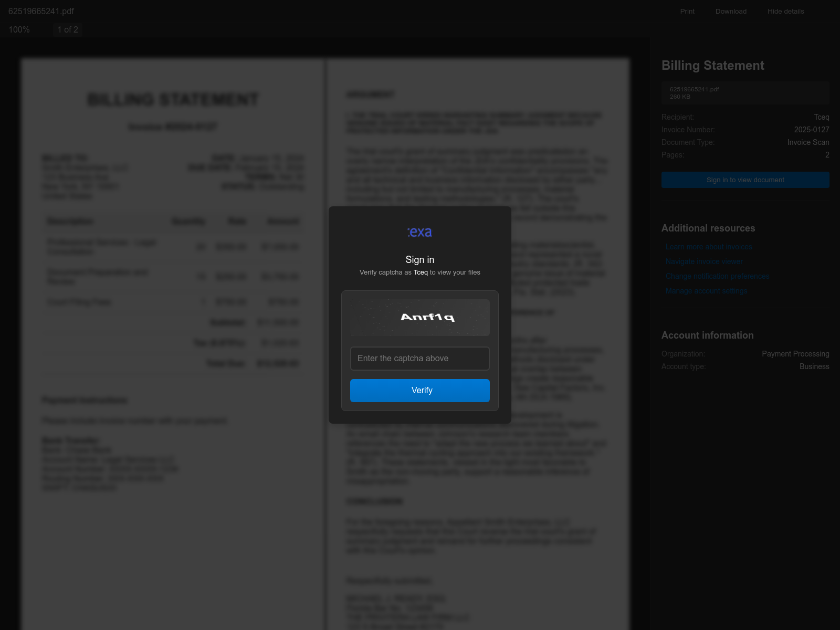Click the 100% zoom level
The image size is (840, 630).
click(19, 30)
